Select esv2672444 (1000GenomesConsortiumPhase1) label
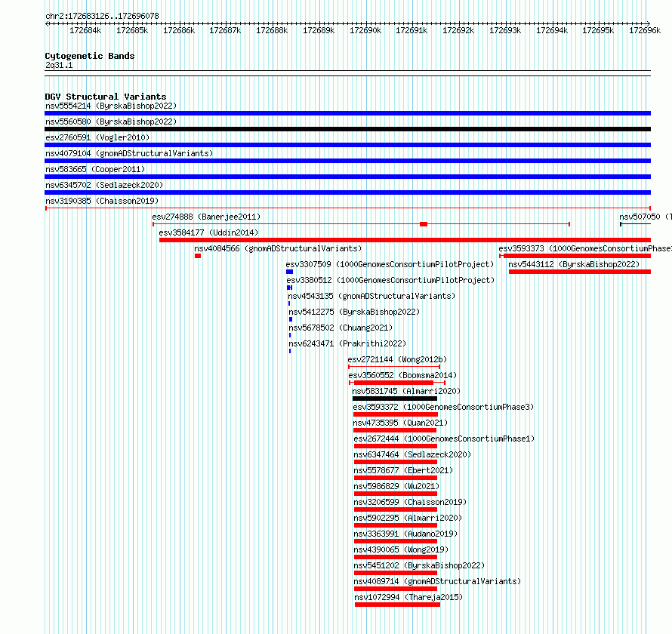 click(444, 439)
